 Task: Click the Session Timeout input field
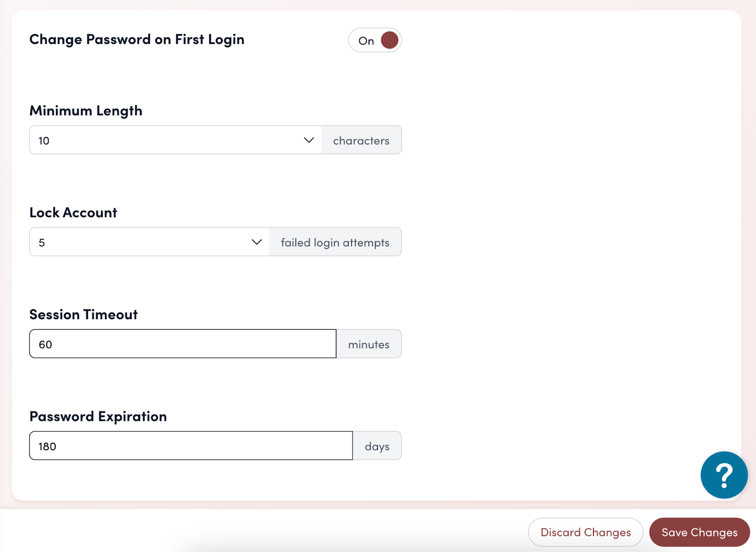tap(182, 344)
